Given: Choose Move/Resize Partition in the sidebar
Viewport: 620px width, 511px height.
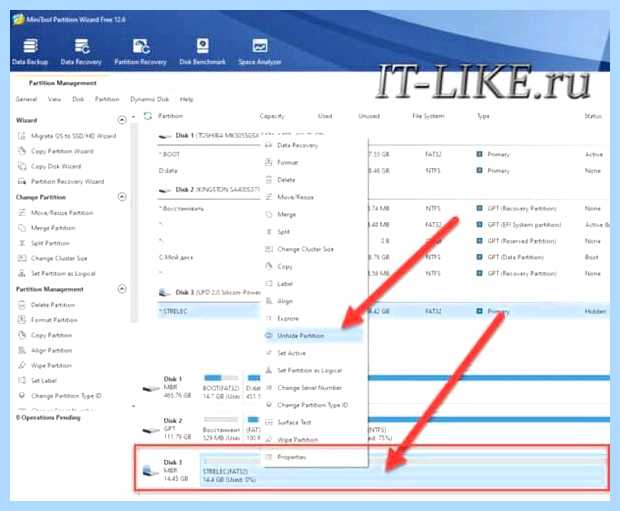Looking at the screenshot, I should (56, 213).
